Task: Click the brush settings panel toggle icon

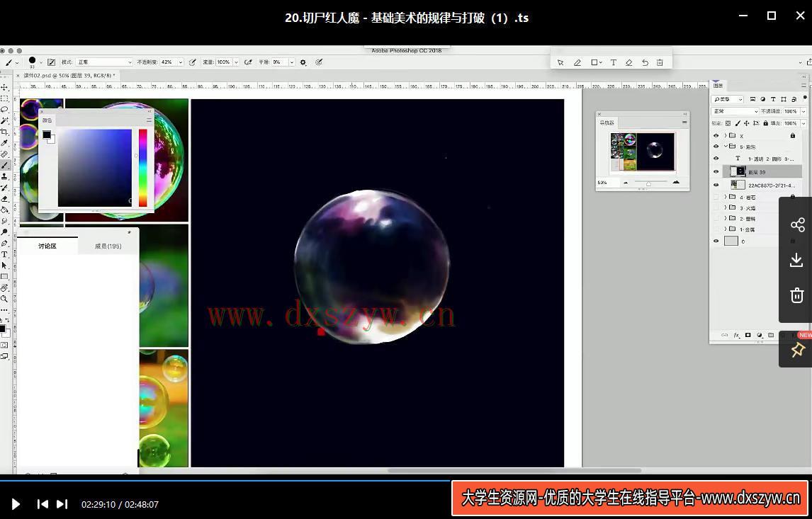Action: coord(51,62)
